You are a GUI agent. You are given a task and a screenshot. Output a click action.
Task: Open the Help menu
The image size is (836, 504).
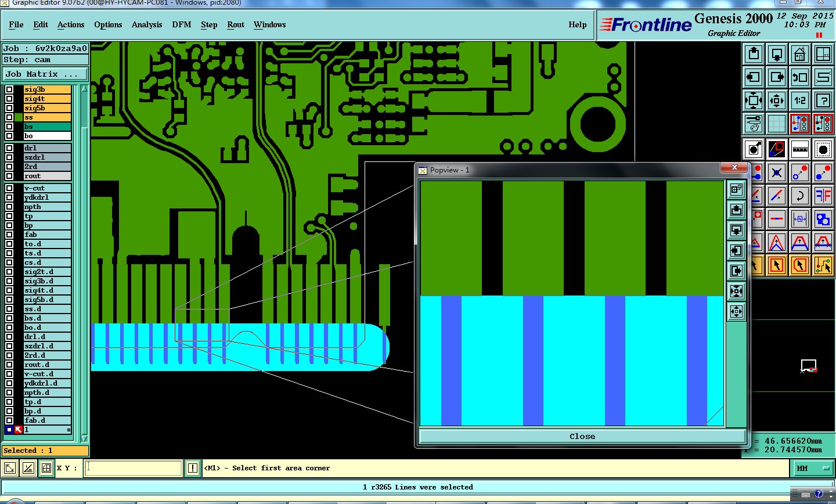coord(578,24)
